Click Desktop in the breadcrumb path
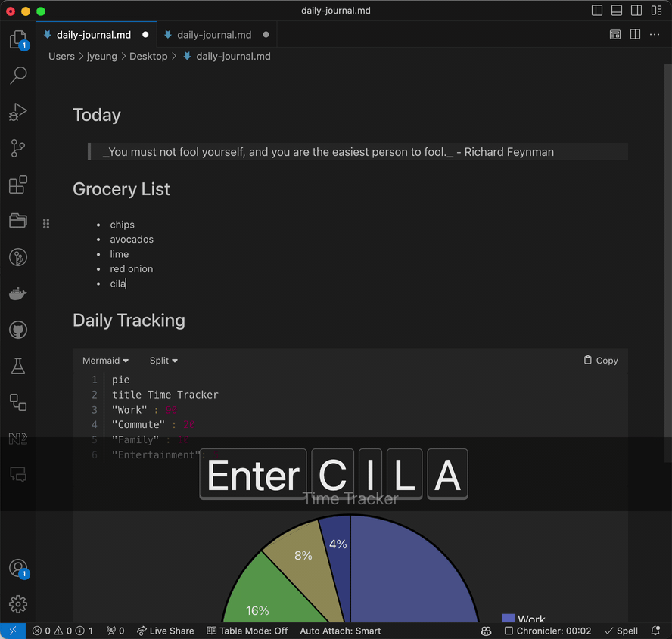Viewport: 672px width, 639px height. click(148, 57)
